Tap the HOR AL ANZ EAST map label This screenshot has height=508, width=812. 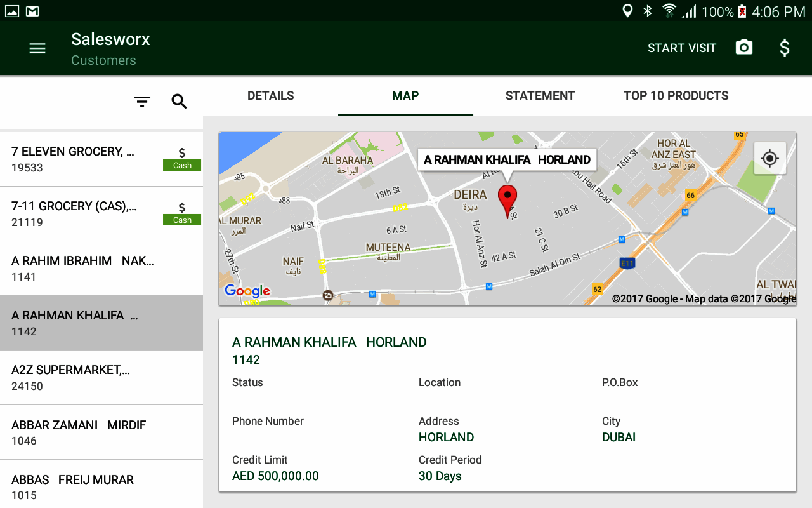[x=674, y=149]
